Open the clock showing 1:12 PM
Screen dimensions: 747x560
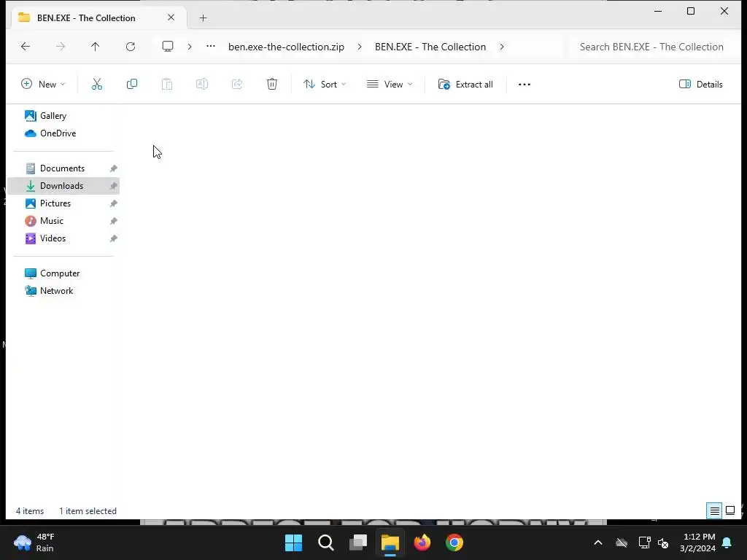coord(697,542)
